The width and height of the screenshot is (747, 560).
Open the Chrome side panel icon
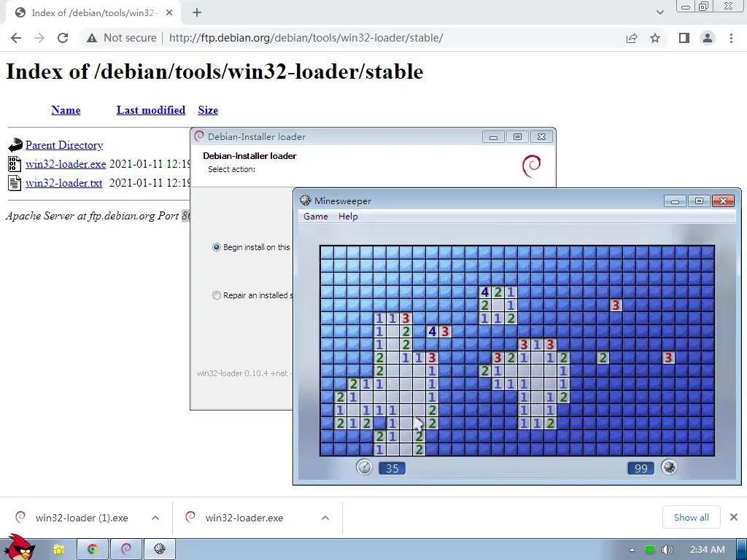pyautogui.click(x=684, y=38)
